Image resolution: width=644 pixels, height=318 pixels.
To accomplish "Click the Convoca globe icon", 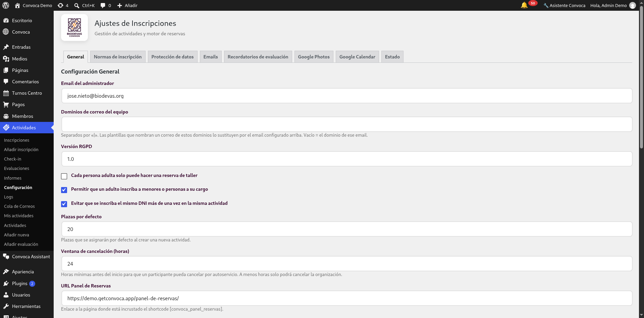I will point(6,32).
